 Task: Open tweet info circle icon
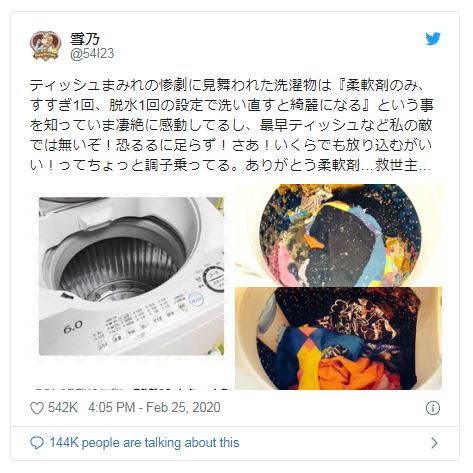coord(433,408)
